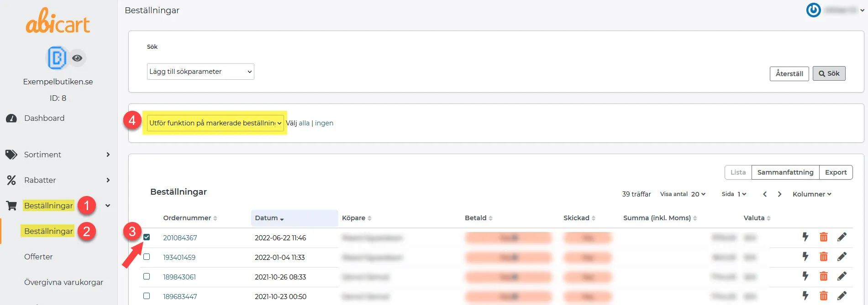Click the 'alla' select-all link

[304, 123]
